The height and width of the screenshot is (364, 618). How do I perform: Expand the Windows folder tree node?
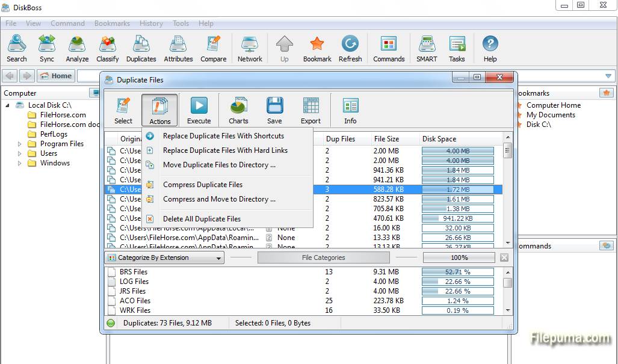[x=19, y=163]
